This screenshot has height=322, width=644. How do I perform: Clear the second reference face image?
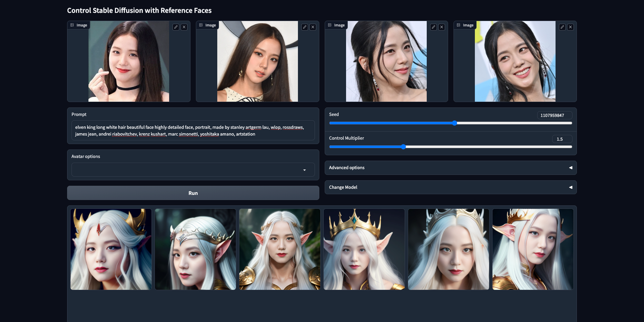coord(313,27)
